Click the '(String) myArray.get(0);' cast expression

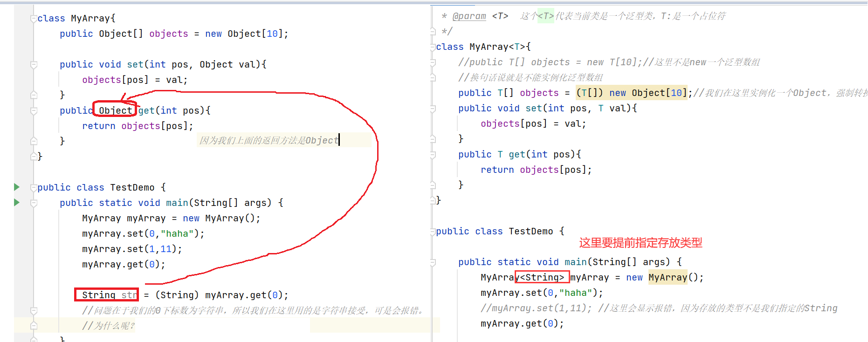pos(221,295)
